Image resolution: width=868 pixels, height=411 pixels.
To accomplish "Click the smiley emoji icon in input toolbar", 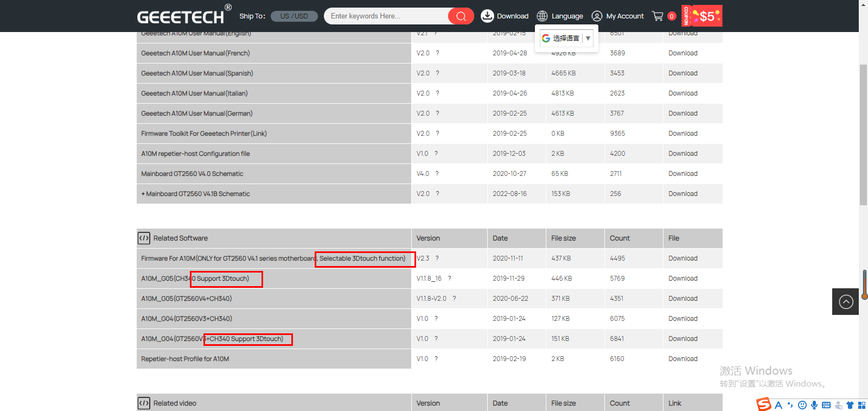I will pyautogui.click(x=802, y=405).
